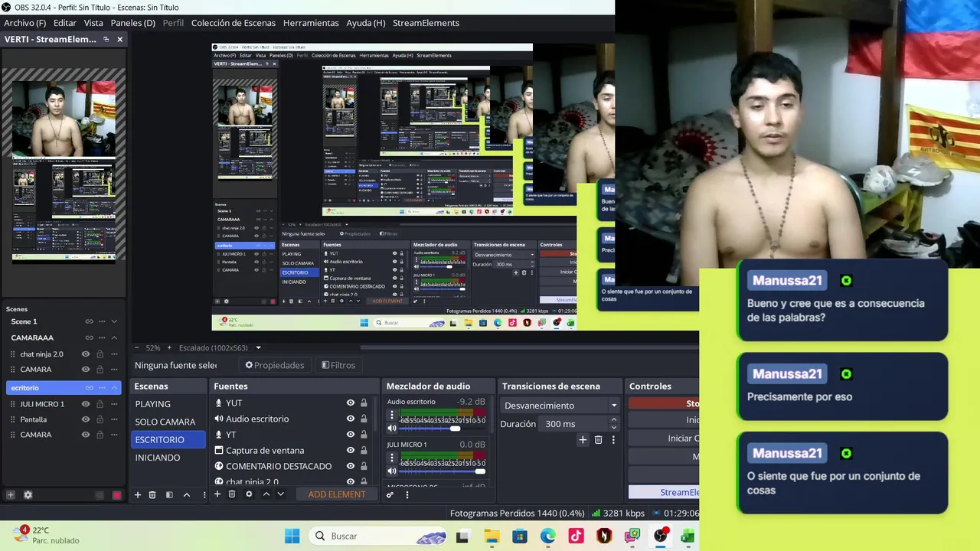Hide the Audio escritorio source
The width and height of the screenshot is (980, 551).
351,419
